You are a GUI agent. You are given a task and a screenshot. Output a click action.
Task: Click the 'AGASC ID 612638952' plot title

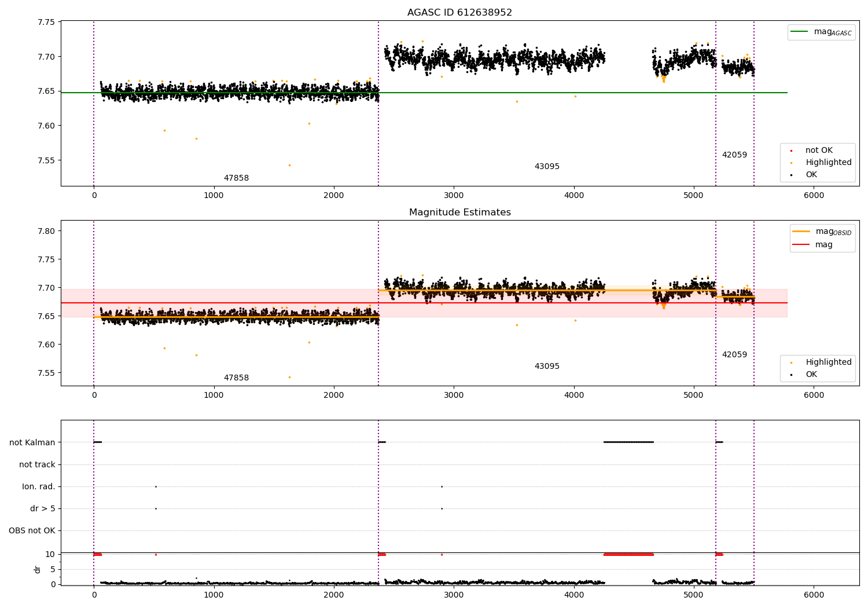[459, 13]
